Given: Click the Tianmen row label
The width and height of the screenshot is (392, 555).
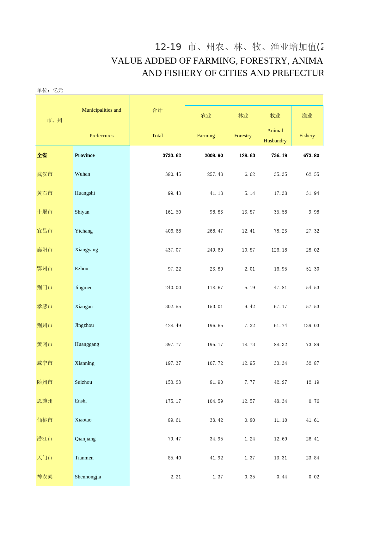Looking at the screenshot, I should click(84, 458).
